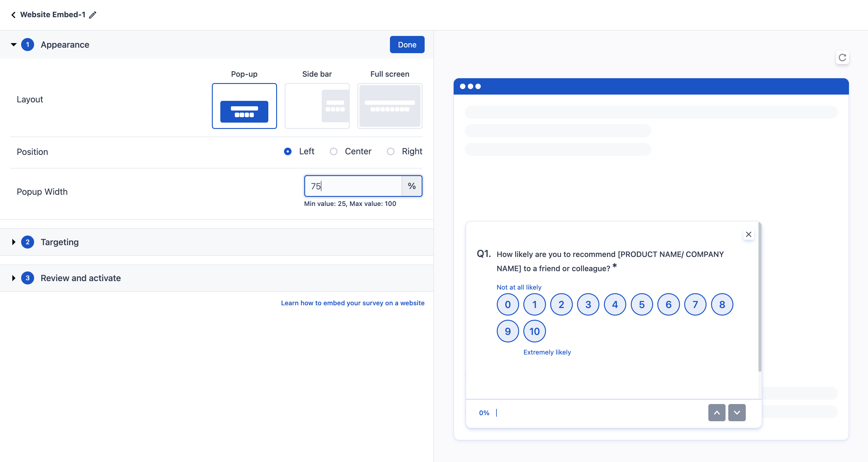Choose rating 4 in the survey
The image size is (868, 462).
[x=615, y=304]
